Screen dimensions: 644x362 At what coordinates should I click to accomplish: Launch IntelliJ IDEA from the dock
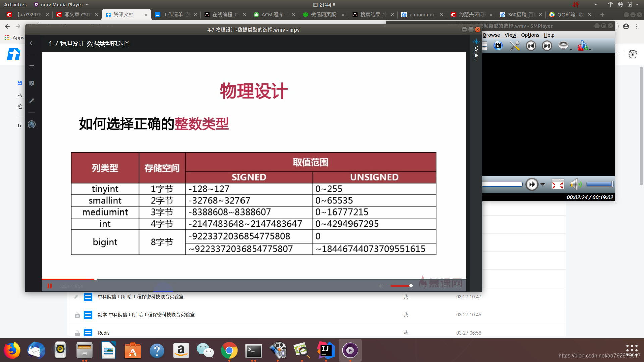tap(326, 350)
